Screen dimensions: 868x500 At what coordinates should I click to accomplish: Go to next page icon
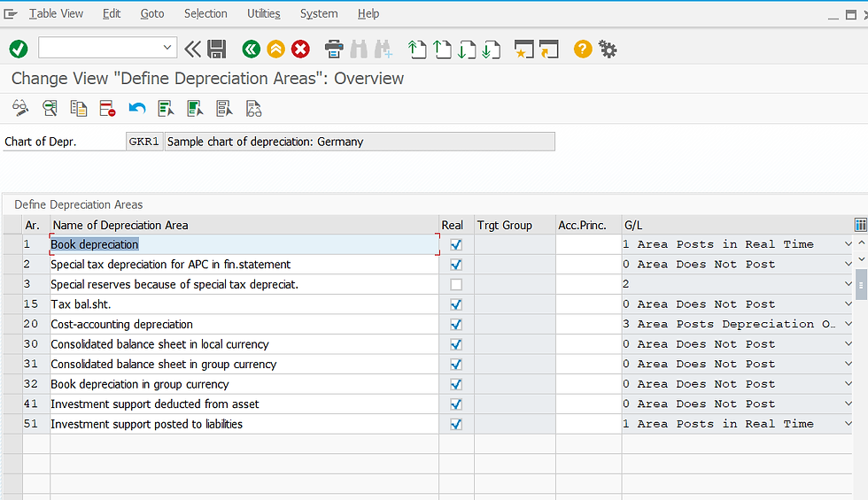coord(467,50)
